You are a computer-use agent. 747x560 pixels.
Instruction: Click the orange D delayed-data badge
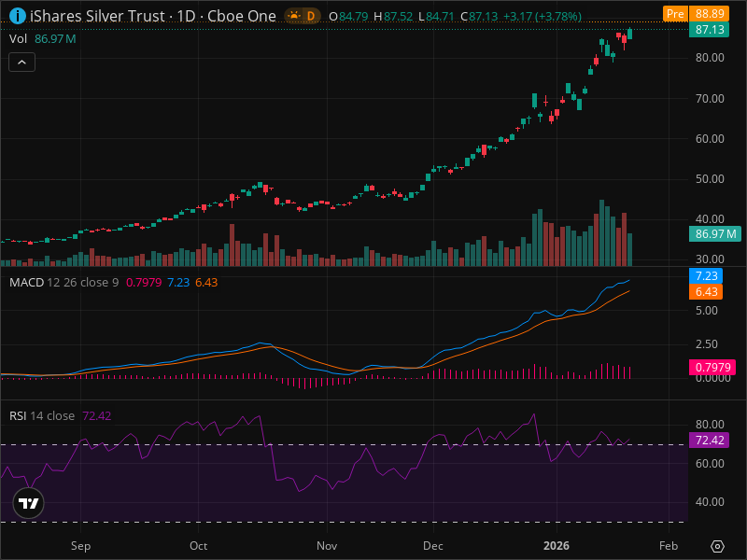311,16
